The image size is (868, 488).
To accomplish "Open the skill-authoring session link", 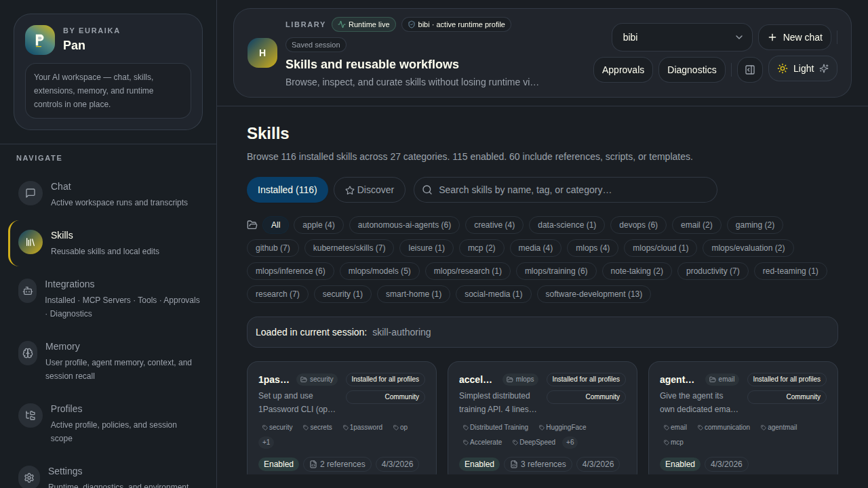I will click(x=401, y=332).
